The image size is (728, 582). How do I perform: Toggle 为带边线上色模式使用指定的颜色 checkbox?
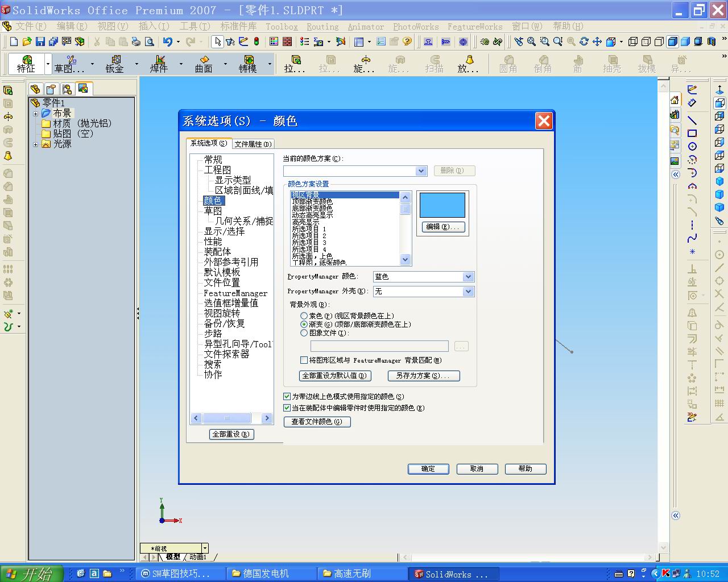(x=287, y=396)
